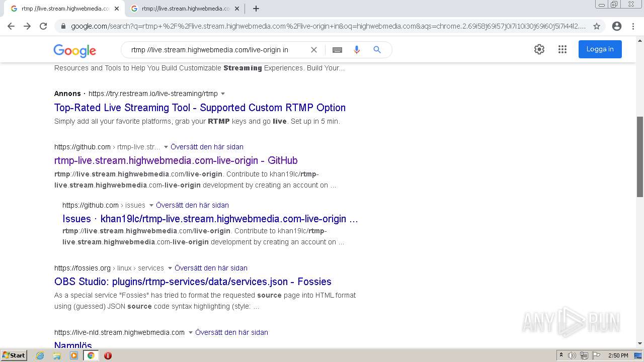Image resolution: width=644 pixels, height=362 pixels.
Task: Click the address bar URL
Action: (328, 26)
